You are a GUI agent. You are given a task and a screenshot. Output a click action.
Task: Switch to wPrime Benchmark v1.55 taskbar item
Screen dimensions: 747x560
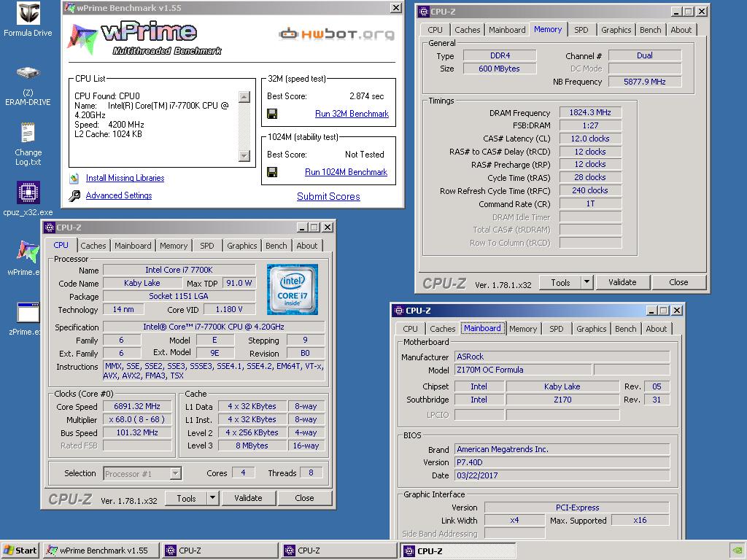pos(101,551)
